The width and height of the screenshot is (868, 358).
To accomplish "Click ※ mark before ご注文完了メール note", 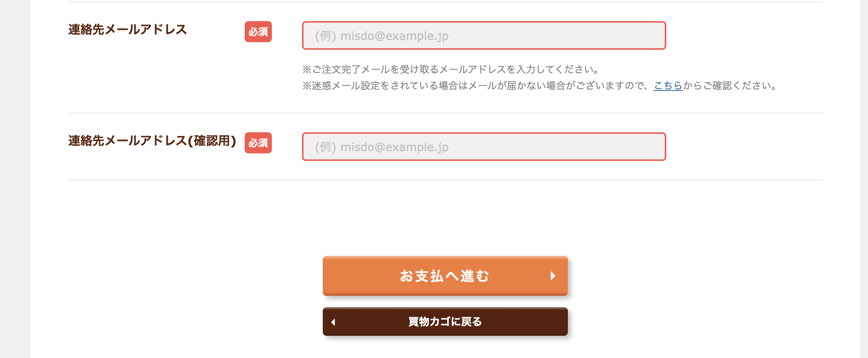I will [307, 69].
